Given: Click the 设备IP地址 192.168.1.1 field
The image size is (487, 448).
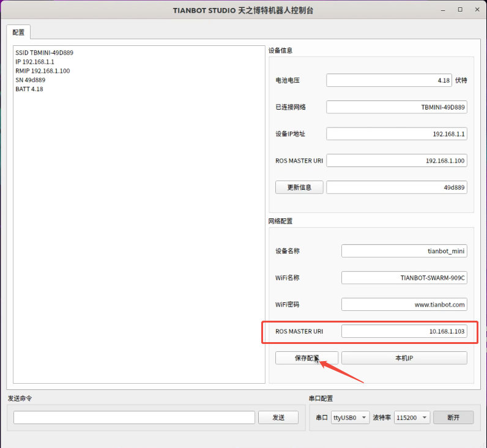Looking at the screenshot, I should pos(396,134).
